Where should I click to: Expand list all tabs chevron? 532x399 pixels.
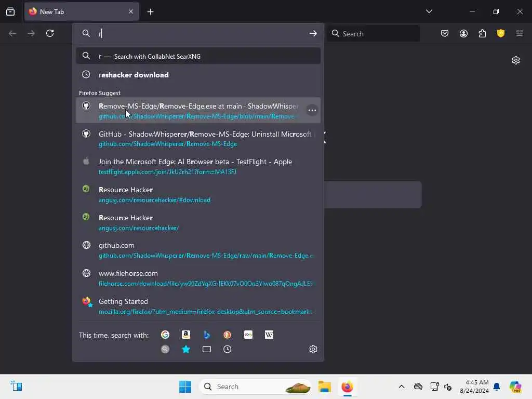point(429,11)
